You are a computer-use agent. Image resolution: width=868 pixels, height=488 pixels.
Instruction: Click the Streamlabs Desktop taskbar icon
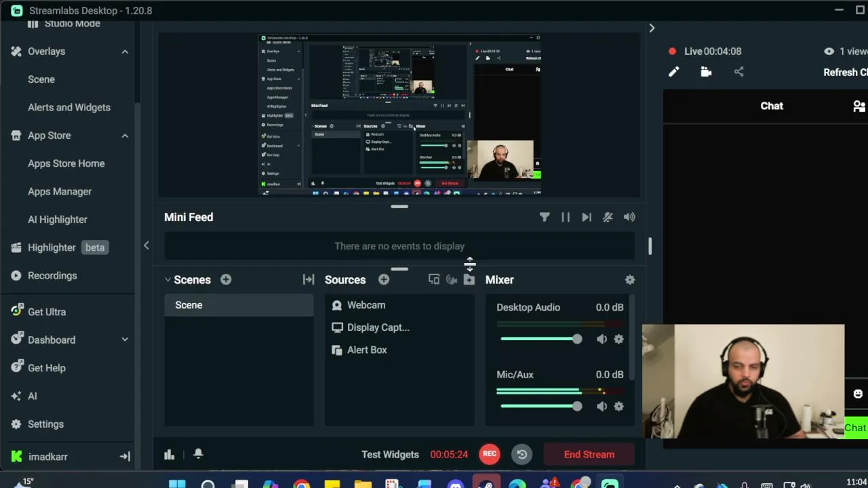[x=610, y=484]
